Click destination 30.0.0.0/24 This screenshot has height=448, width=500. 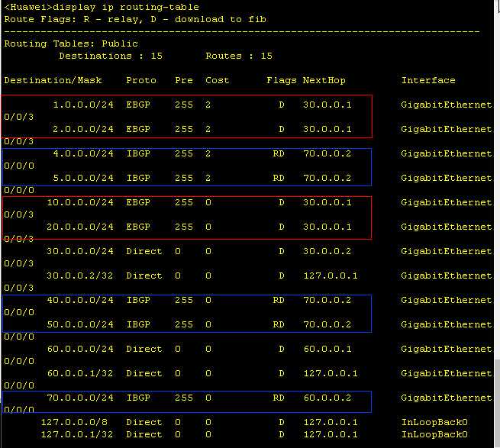pyautogui.click(x=80, y=251)
